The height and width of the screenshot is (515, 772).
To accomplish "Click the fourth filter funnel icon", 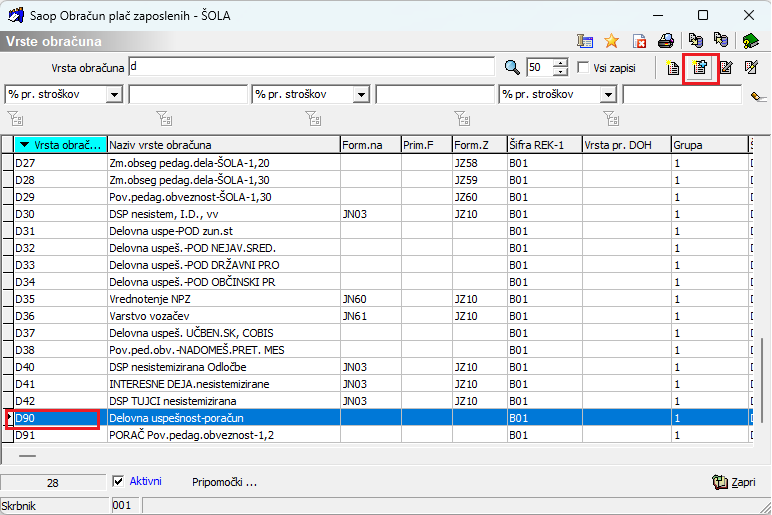I will tap(462, 119).
